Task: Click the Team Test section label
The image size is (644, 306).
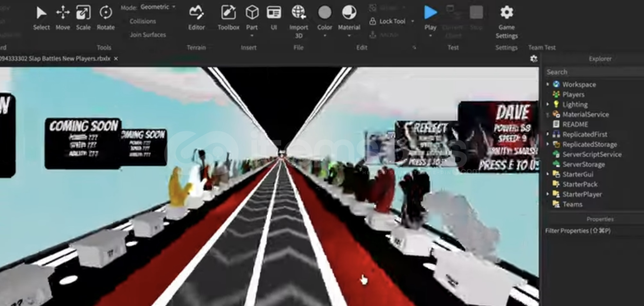Action: point(542,48)
